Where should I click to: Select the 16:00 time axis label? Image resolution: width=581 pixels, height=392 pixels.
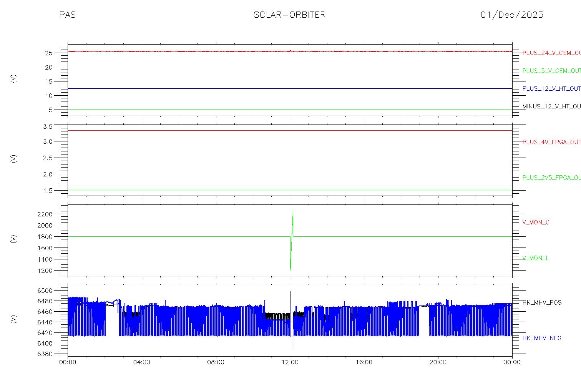(364, 362)
